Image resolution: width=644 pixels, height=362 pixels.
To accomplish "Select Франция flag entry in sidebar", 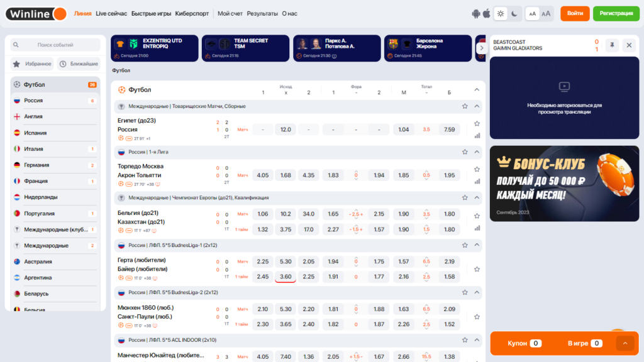I will pos(55,181).
